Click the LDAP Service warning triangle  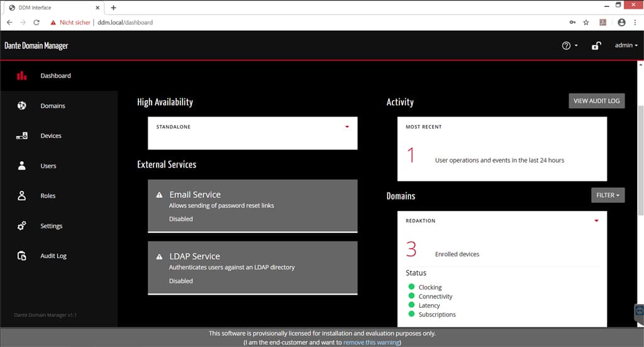[159, 256]
